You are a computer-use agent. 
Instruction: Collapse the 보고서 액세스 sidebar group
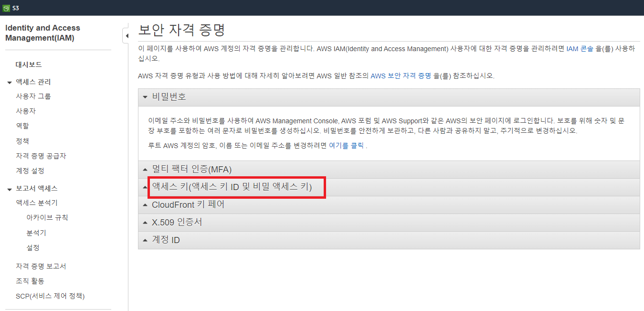pos(10,189)
